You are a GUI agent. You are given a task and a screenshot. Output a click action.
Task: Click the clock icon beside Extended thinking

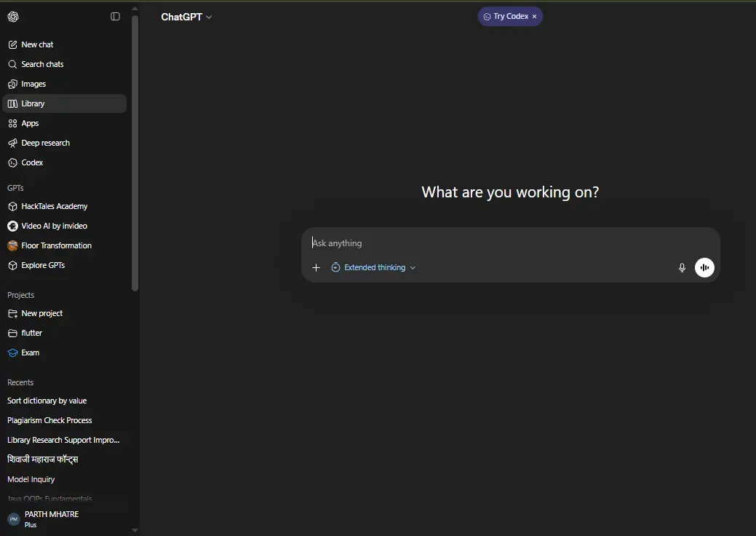pyautogui.click(x=335, y=267)
